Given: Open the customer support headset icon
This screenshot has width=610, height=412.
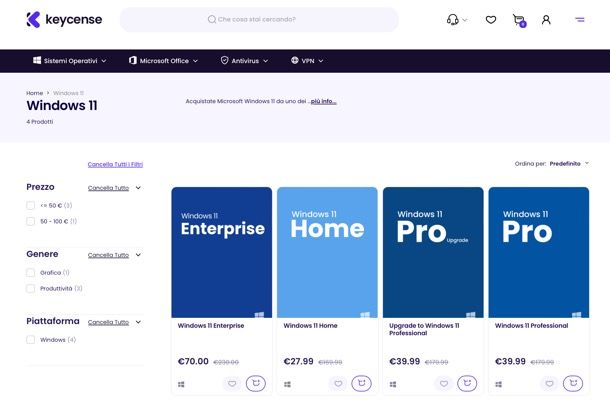Looking at the screenshot, I should pos(452,19).
